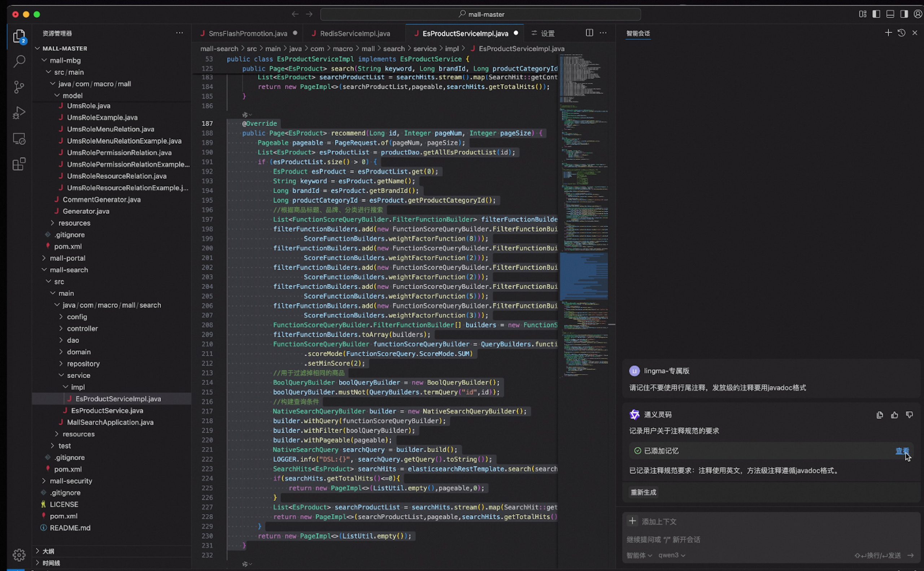Viewport: 924px width, 571px height.
Task: Toggle the primary sidebar layout button
Action: 876,14
